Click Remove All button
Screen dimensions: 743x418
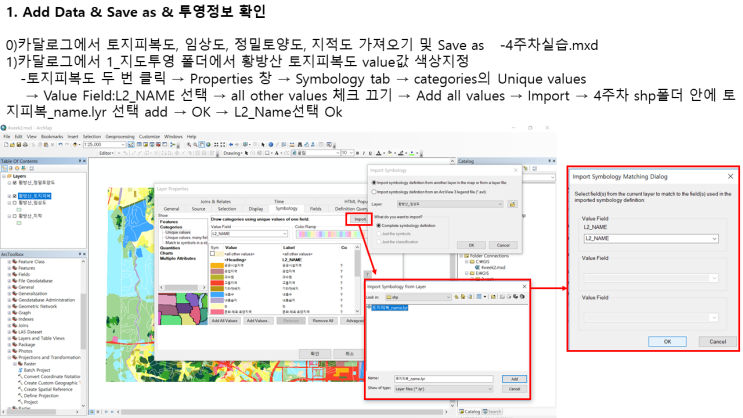(323, 320)
